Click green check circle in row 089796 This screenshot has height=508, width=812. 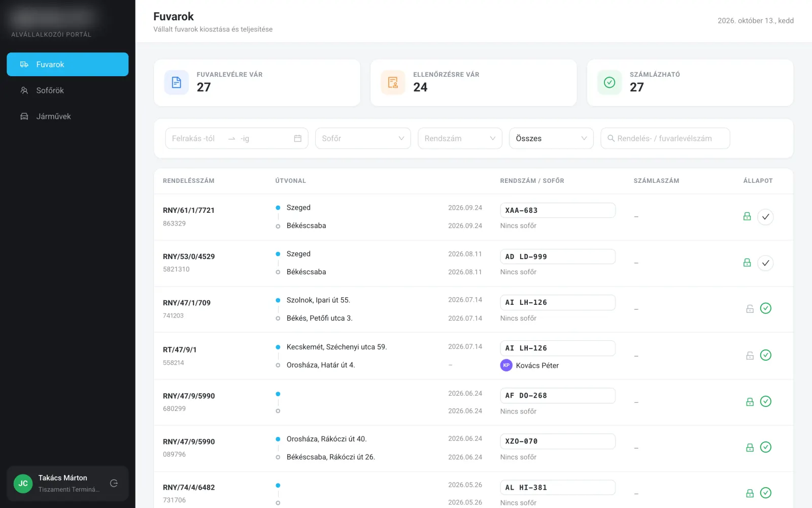(766, 447)
